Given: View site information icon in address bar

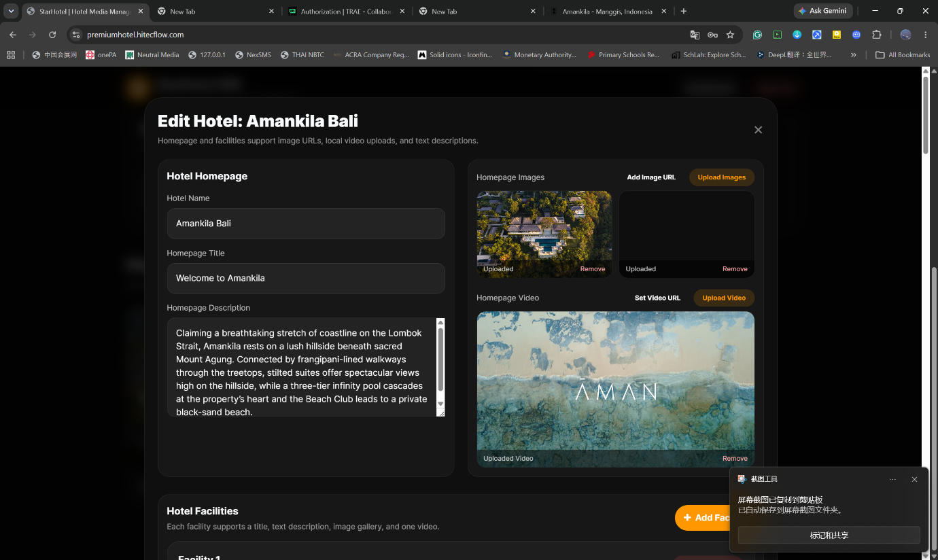Looking at the screenshot, I should 76,35.
